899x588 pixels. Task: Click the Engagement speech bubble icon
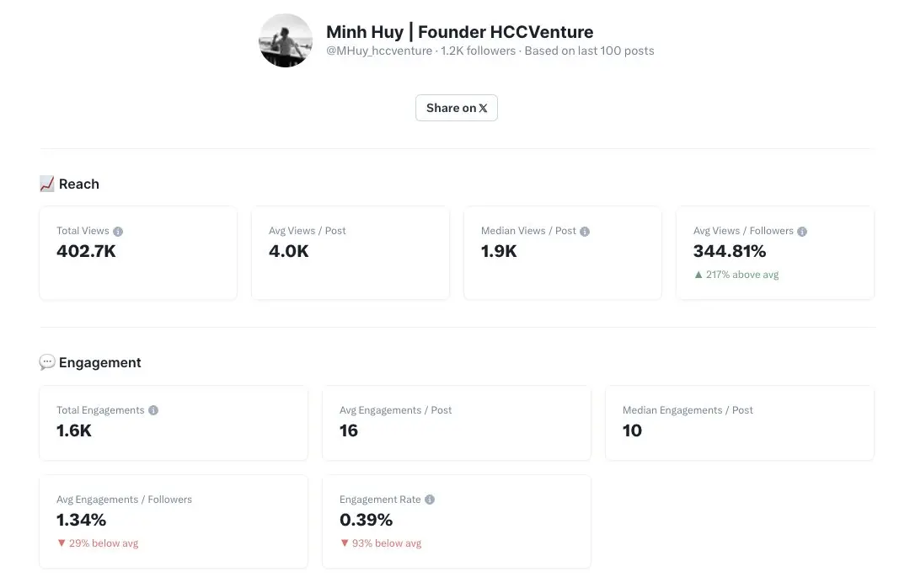(x=47, y=362)
